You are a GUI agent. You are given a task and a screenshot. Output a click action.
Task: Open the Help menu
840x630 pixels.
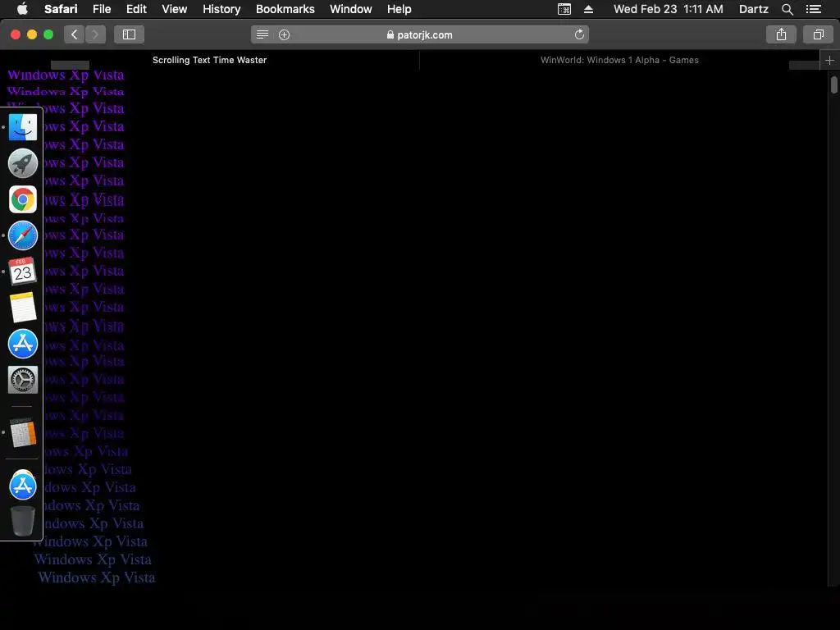point(399,9)
